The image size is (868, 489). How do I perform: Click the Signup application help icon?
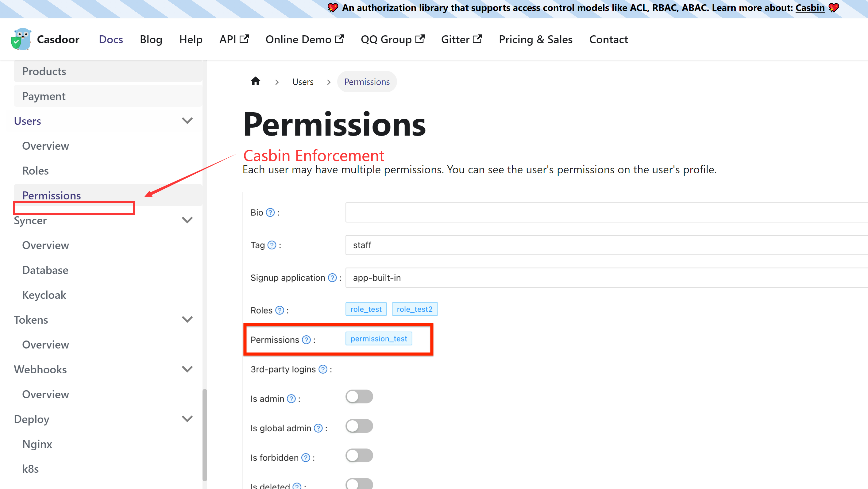pos(332,278)
